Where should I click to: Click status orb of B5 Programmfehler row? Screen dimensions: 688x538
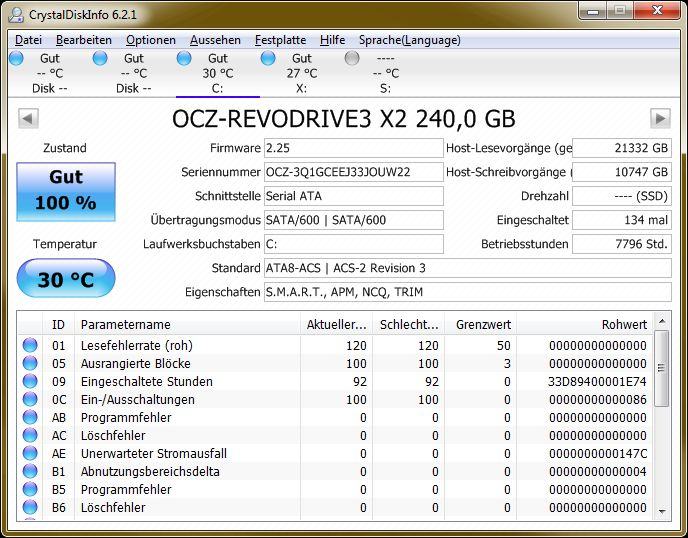coord(30,489)
